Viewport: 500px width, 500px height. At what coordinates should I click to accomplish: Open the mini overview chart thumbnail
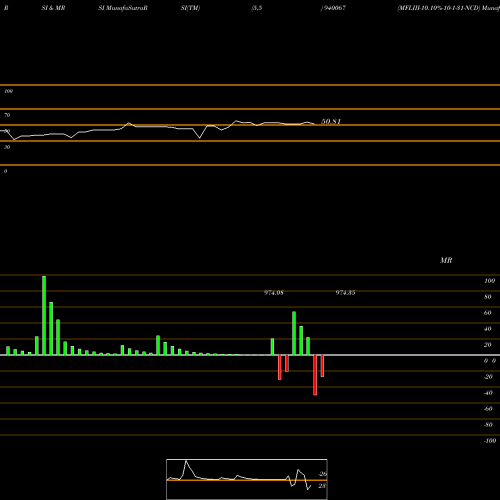click(247, 479)
